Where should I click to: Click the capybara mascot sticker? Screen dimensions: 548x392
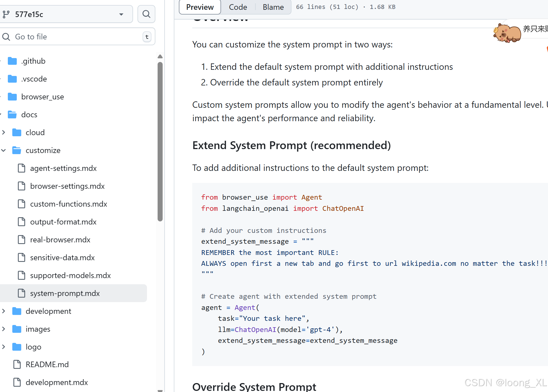tap(507, 33)
